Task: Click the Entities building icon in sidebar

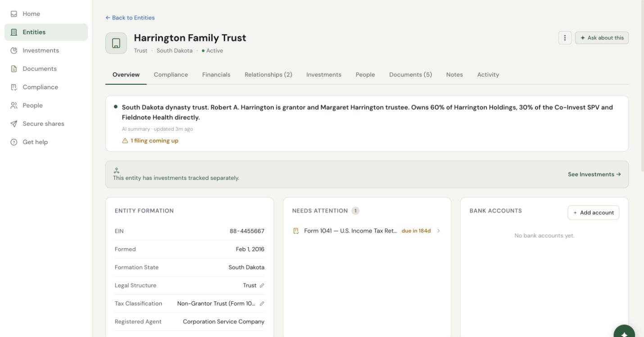Action: click(x=14, y=32)
